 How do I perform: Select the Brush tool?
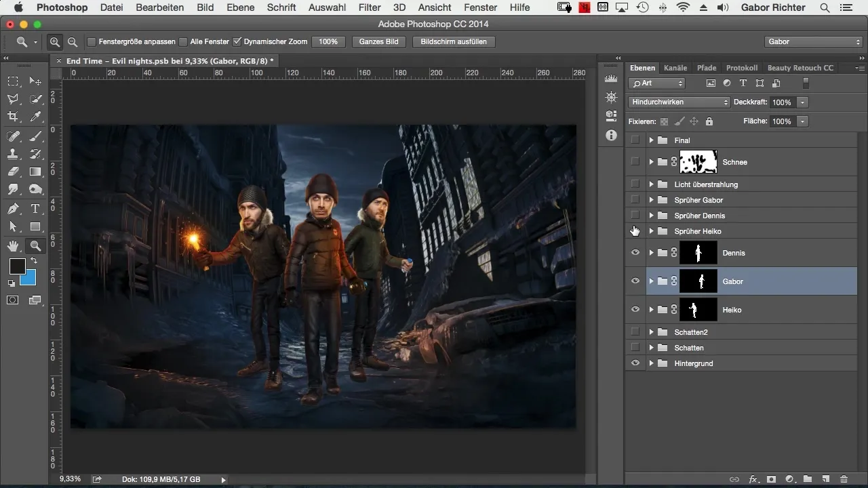[x=36, y=136]
